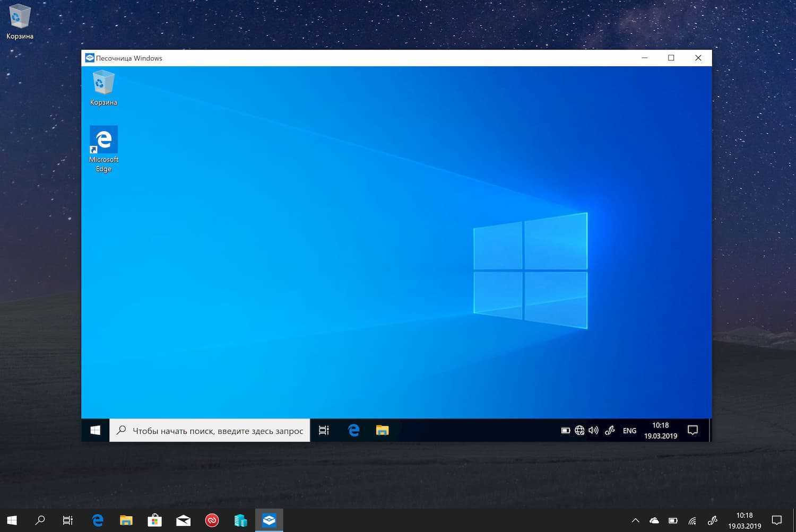Open Task View in the Sandbox taskbar
796x532 pixels.
324,430
